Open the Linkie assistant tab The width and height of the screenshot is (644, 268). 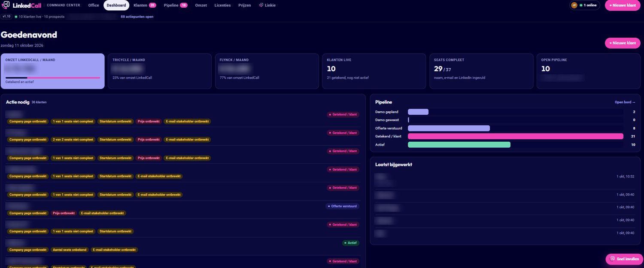pyautogui.click(x=267, y=5)
